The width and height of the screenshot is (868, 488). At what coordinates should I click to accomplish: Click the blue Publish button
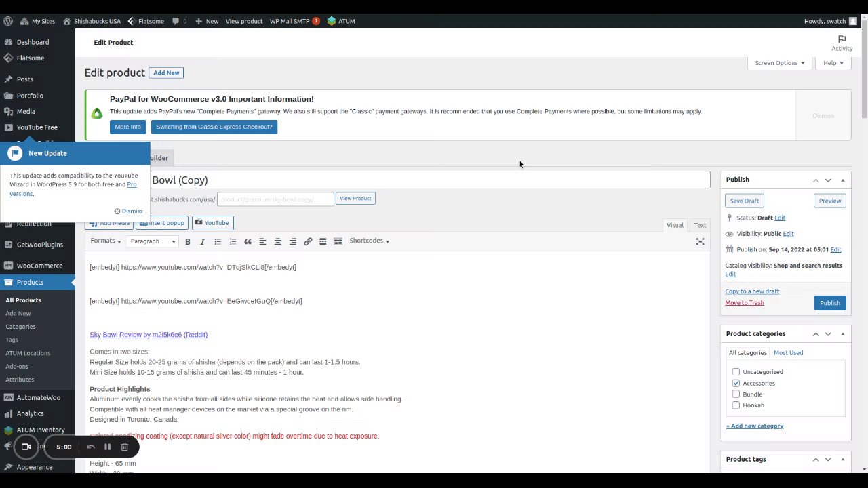click(x=829, y=303)
